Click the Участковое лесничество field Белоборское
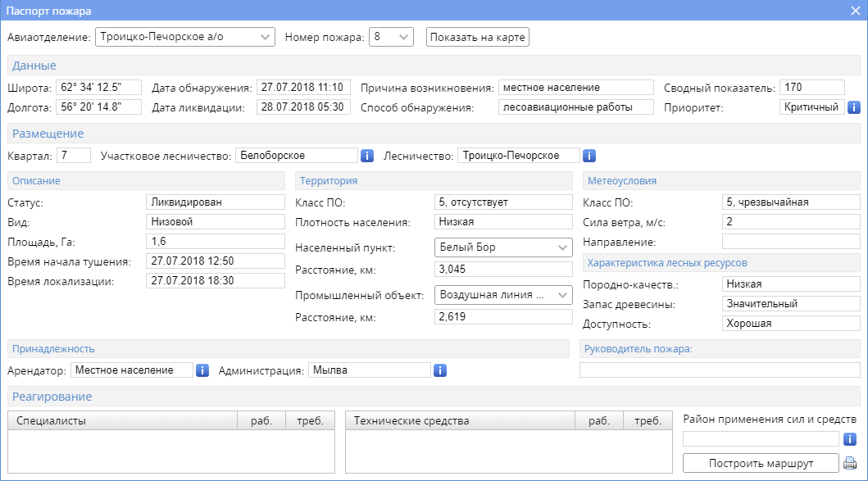This screenshot has height=481, width=868. (297, 156)
